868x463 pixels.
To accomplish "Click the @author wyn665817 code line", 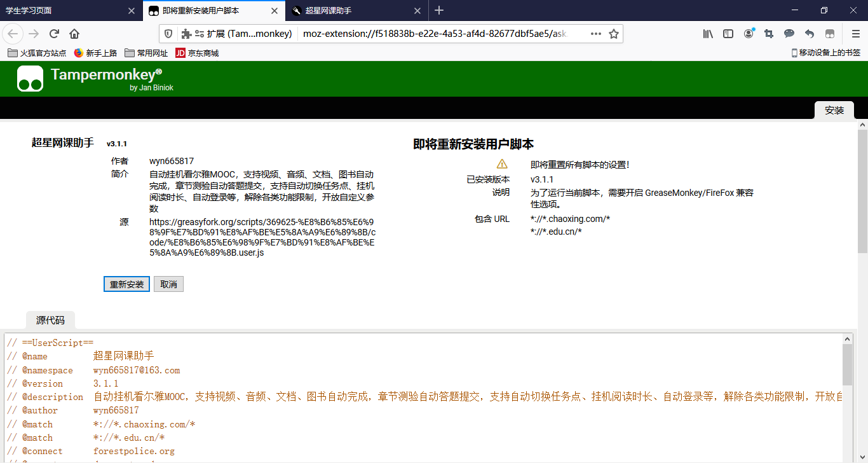I will tap(73, 410).
